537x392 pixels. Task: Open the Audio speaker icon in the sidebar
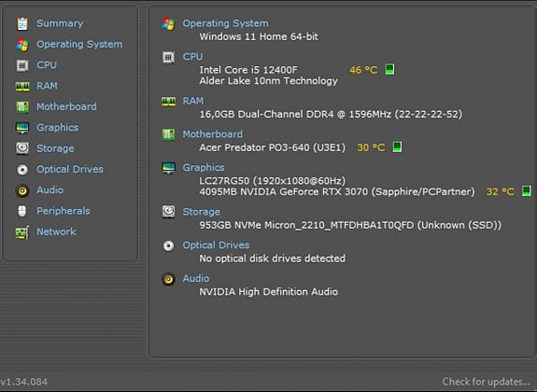pyautogui.click(x=22, y=190)
